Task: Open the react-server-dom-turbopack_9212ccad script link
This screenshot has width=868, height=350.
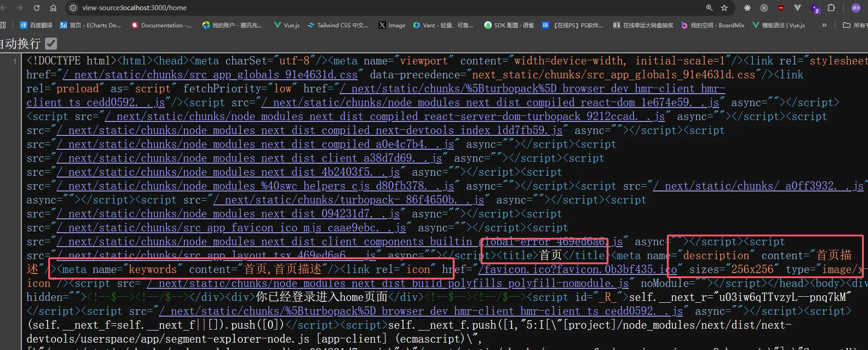Action: pos(385,116)
